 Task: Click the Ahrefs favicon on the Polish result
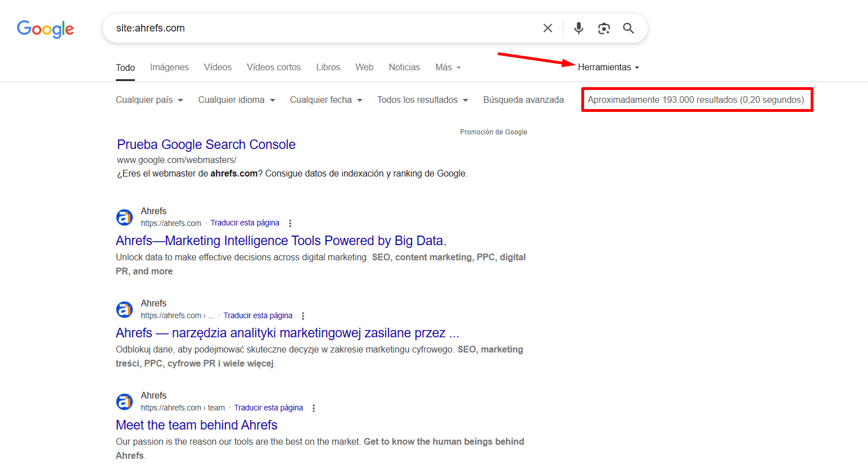tap(124, 309)
